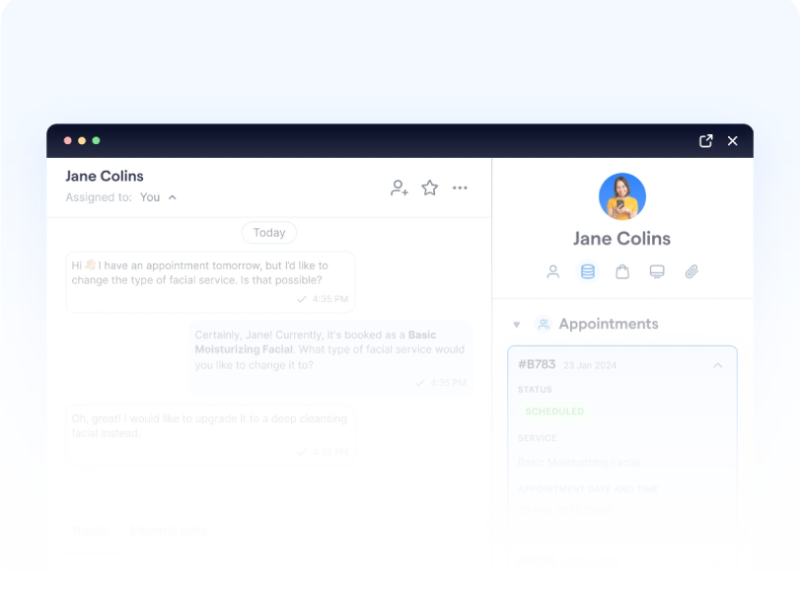
Task: Open conversation in new window icon
Action: (x=706, y=141)
